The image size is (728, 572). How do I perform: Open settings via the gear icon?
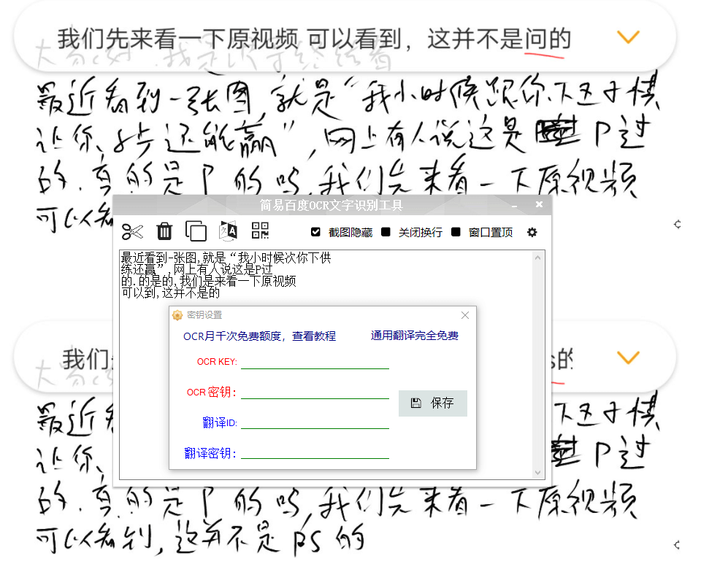coord(532,232)
